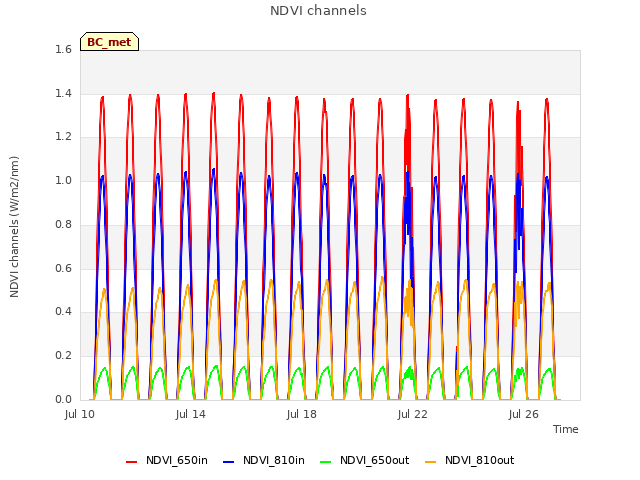Click the Jul 14 x-axis tick label

[x=191, y=415]
